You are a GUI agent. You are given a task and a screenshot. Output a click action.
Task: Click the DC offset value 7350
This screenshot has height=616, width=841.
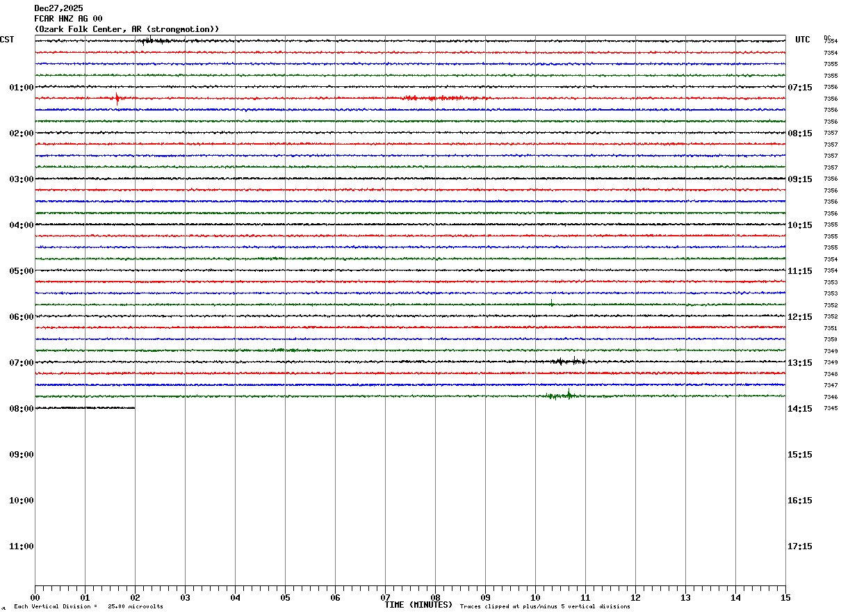coord(831,339)
